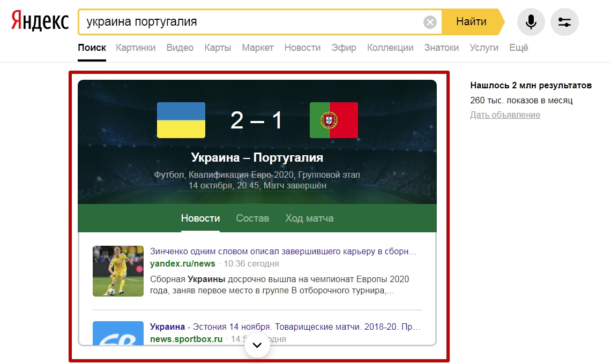Expand the Ещё menu
611x364 pixels.
click(x=519, y=48)
